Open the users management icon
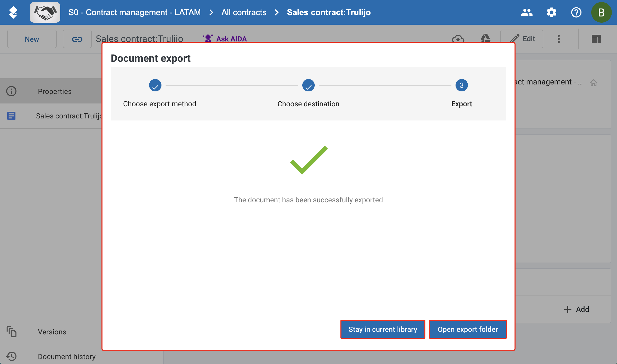 tap(527, 12)
